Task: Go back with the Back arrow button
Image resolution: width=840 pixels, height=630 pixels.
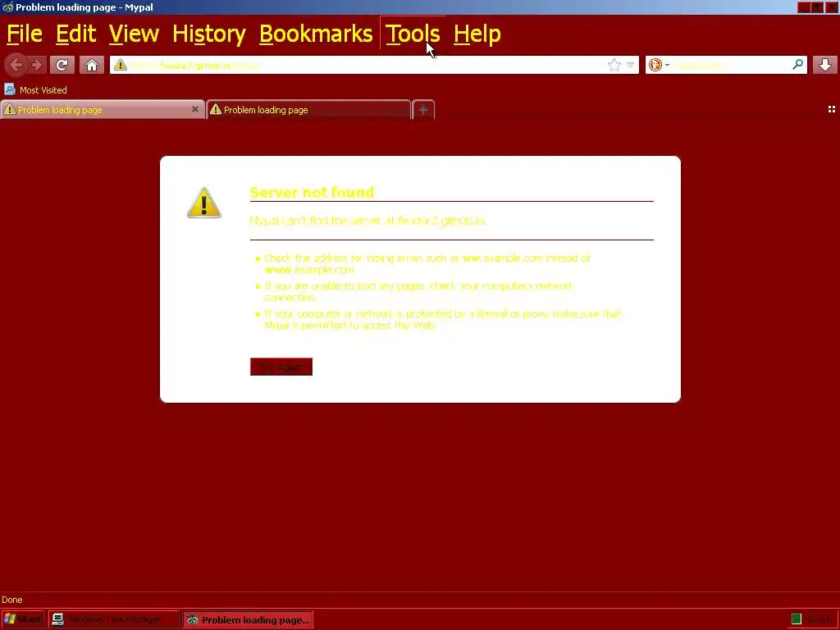Action: coord(16,65)
